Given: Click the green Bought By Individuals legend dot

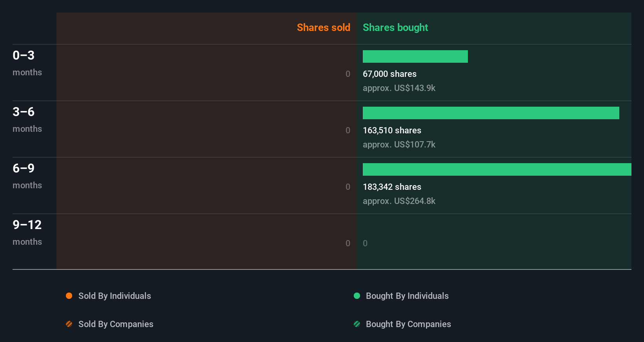Looking at the screenshot, I should pos(357,296).
